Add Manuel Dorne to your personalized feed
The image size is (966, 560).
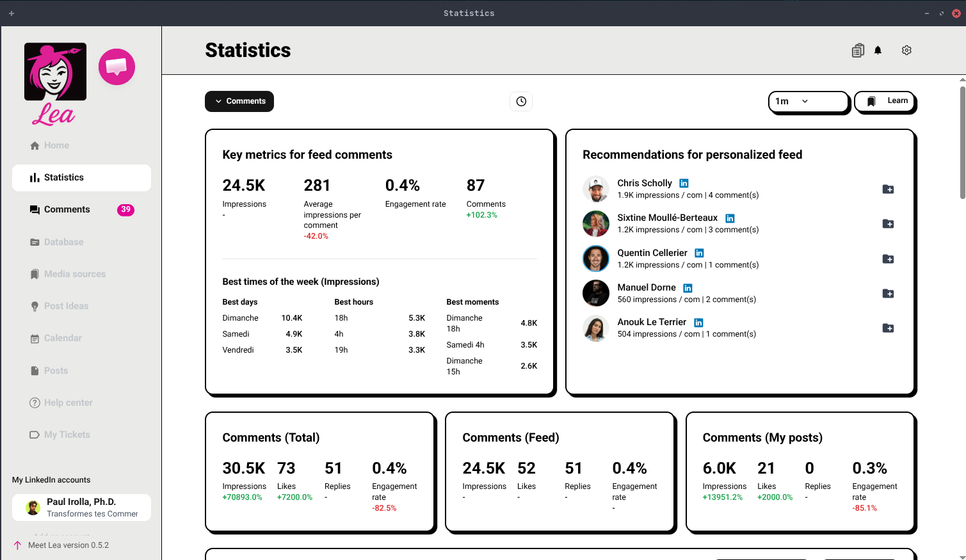888,293
